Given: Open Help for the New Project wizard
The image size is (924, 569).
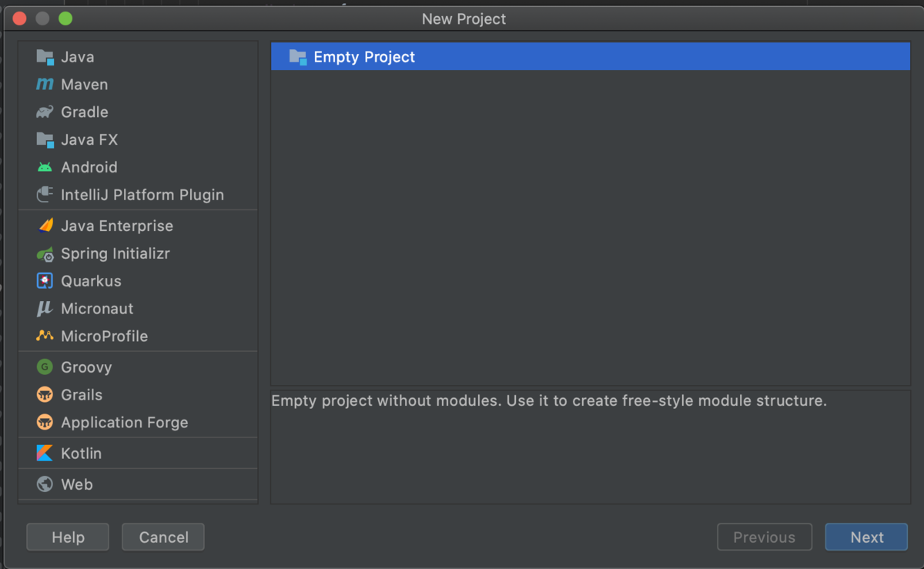Looking at the screenshot, I should click(x=67, y=537).
